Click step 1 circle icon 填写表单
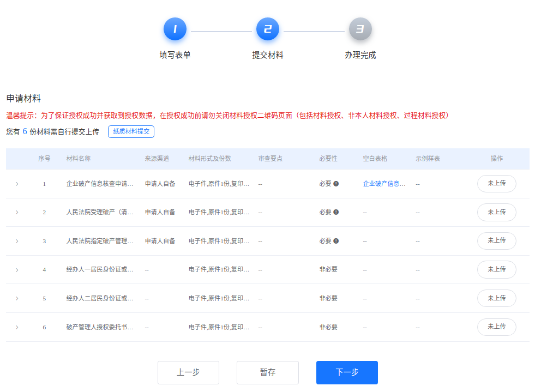541x392 pixels. tap(175, 29)
